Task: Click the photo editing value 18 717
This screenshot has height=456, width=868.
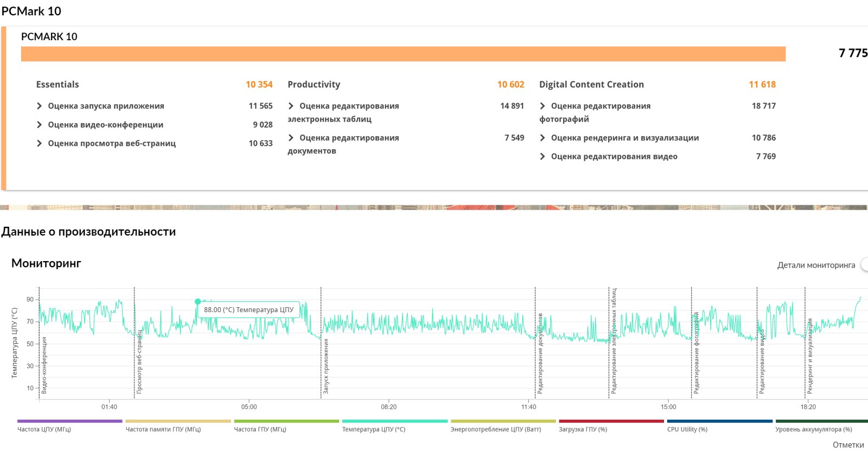Action: coord(764,106)
